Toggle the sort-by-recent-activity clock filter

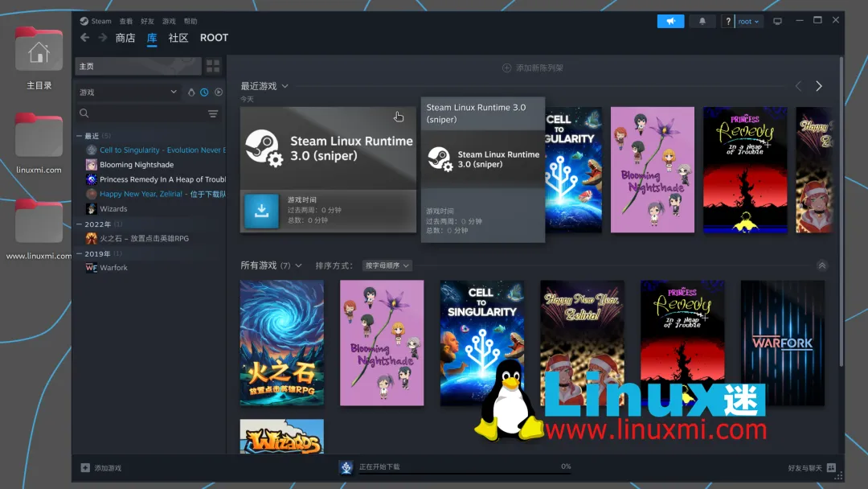click(204, 92)
